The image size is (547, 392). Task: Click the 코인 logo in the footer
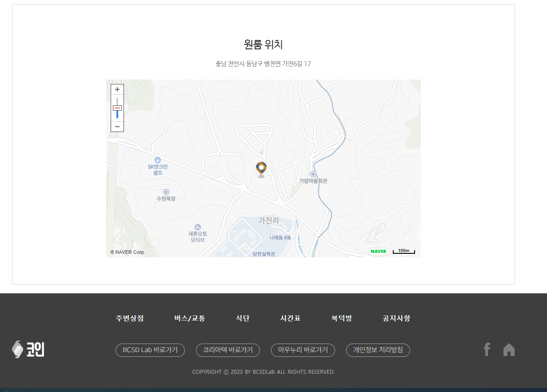(x=28, y=349)
